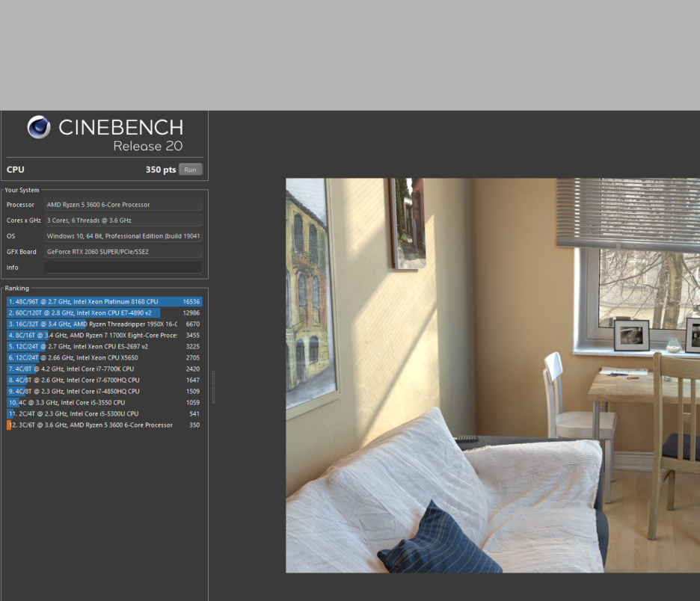This screenshot has height=601, width=700.
Task: Select ranking row AMD Ryzen Threadripper 1950X
Action: (105, 324)
